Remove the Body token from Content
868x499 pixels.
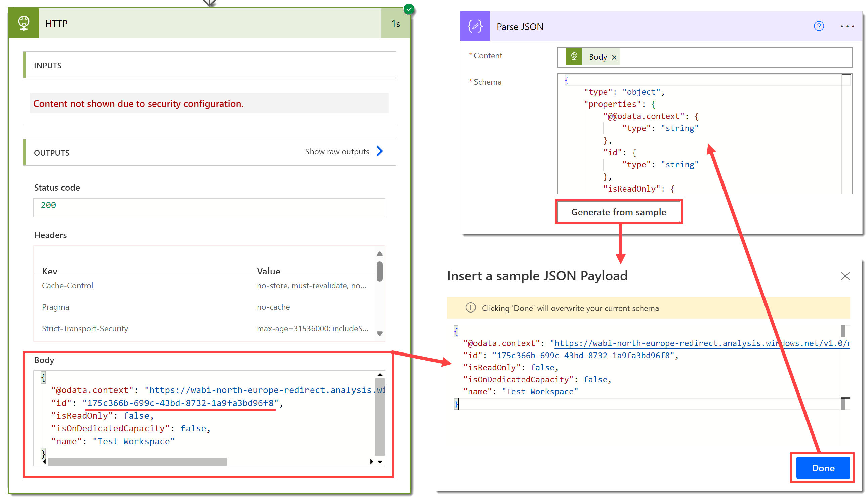614,57
